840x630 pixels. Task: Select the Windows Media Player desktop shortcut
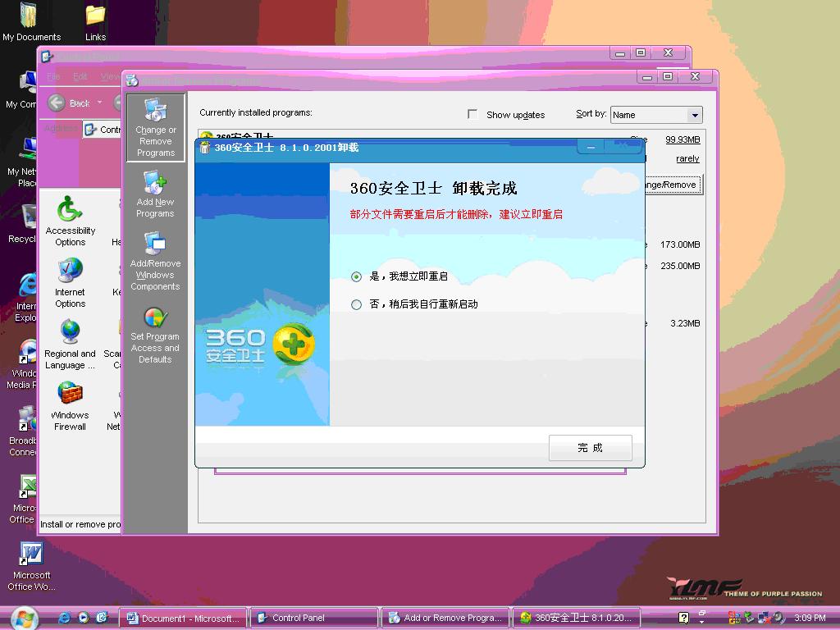22,364
